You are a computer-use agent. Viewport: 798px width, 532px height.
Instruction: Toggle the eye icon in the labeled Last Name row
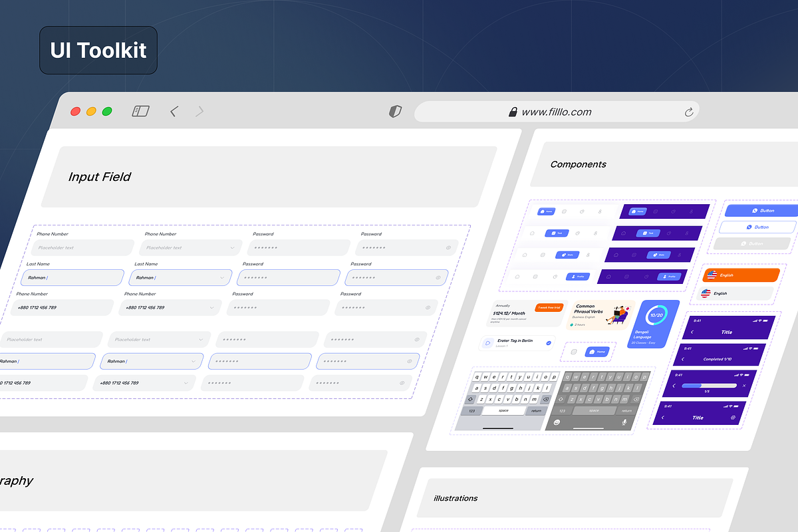pos(438,277)
